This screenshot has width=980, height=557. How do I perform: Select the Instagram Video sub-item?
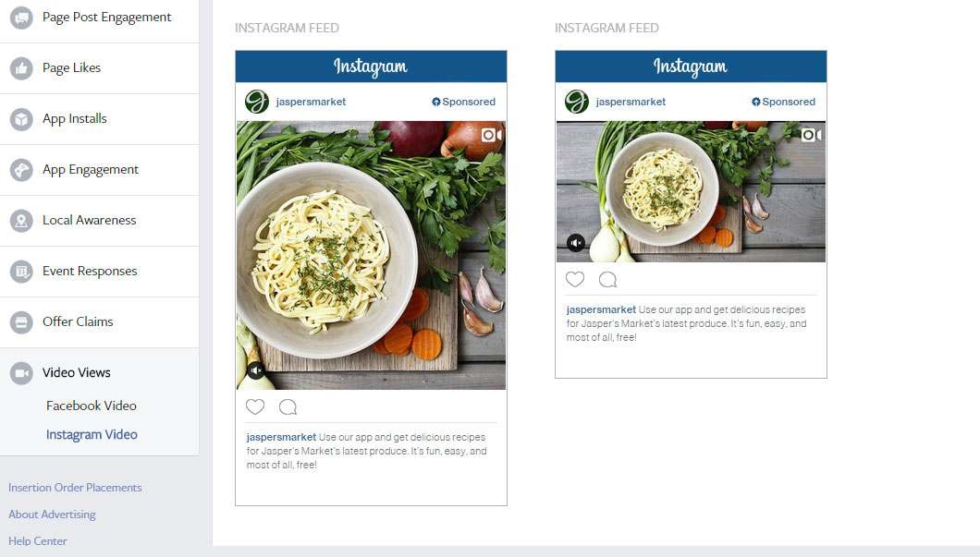tap(92, 435)
